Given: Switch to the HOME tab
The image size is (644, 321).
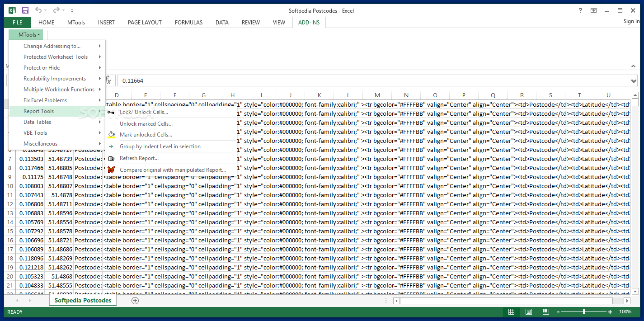Looking at the screenshot, I should (x=46, y=22).
